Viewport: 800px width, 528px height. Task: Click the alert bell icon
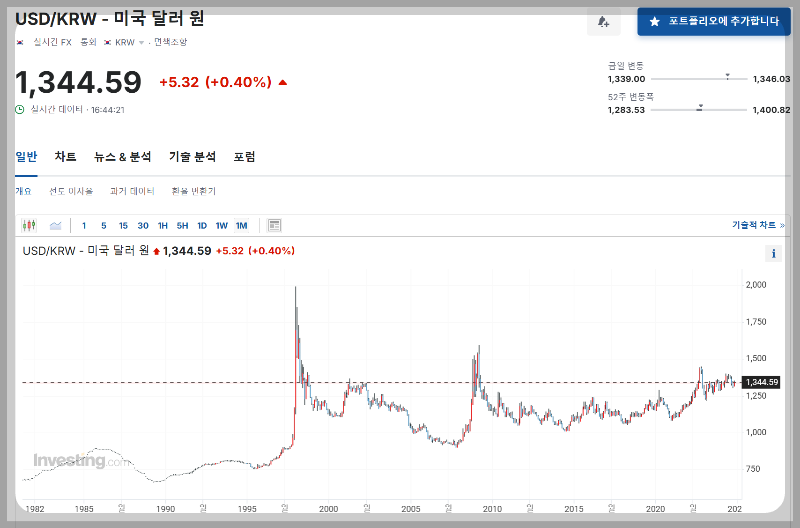604,21
